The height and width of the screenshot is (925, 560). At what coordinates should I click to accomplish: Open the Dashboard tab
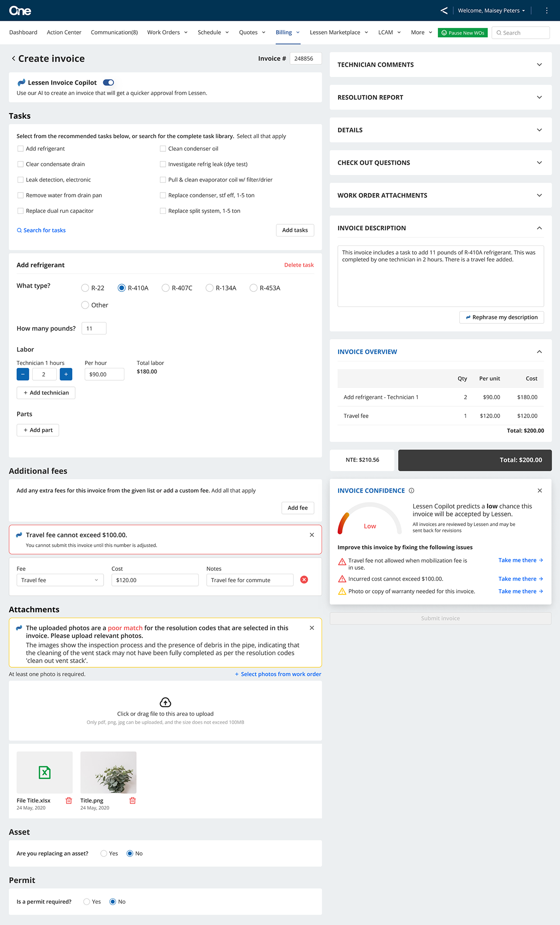point(23,32)
